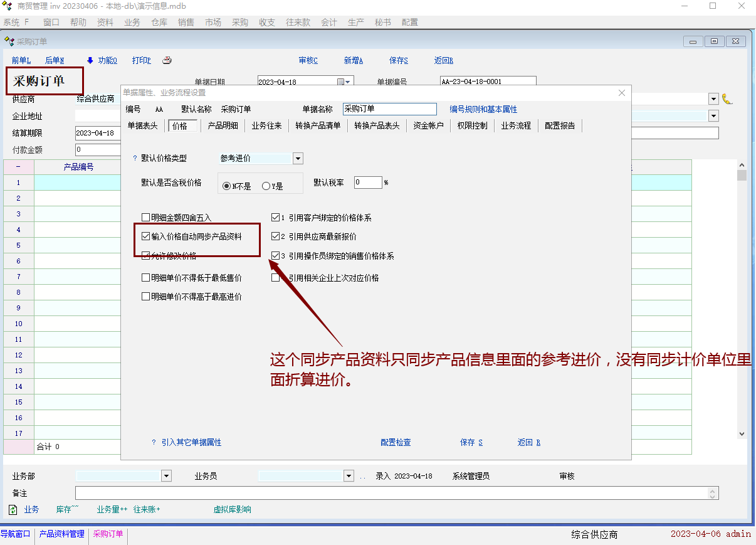Close the 单据属性 settings dialog
Screen dimensions: 756x545
point(622,93)
